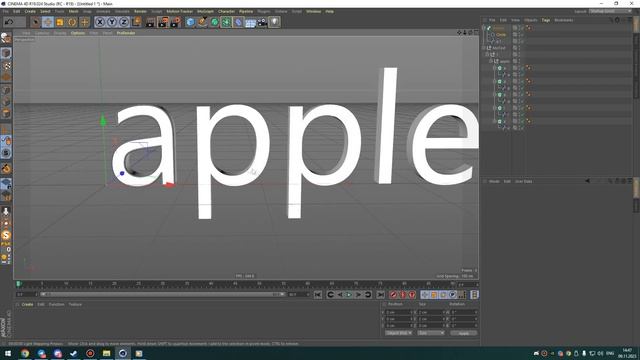640x360 pixels.
Task: Select the Live Selection cursor tool
Action: (36, 22)
